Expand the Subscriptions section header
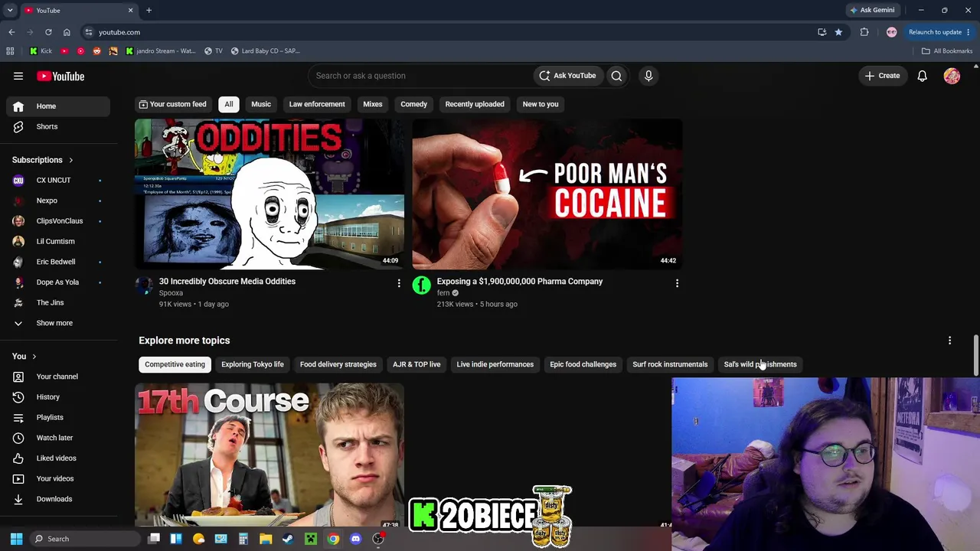This screenshot has height=551, width=980. (43, 160)
